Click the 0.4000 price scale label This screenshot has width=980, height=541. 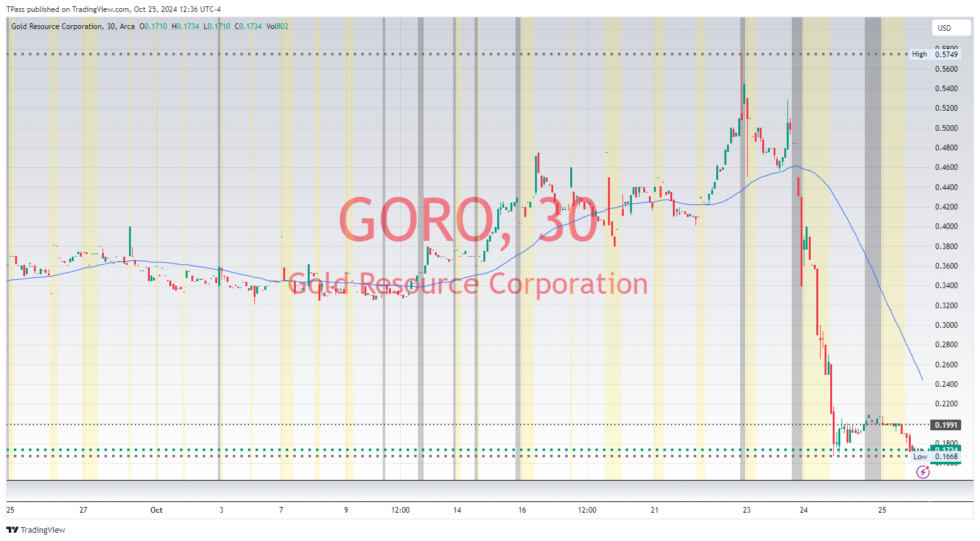click(946, 226)
